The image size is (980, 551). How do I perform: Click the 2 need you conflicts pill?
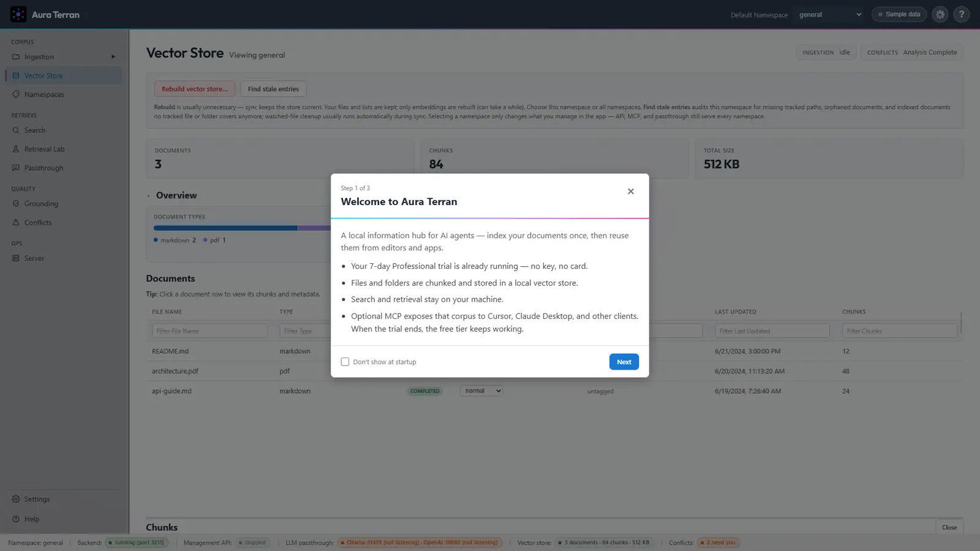tap(718, 542)
